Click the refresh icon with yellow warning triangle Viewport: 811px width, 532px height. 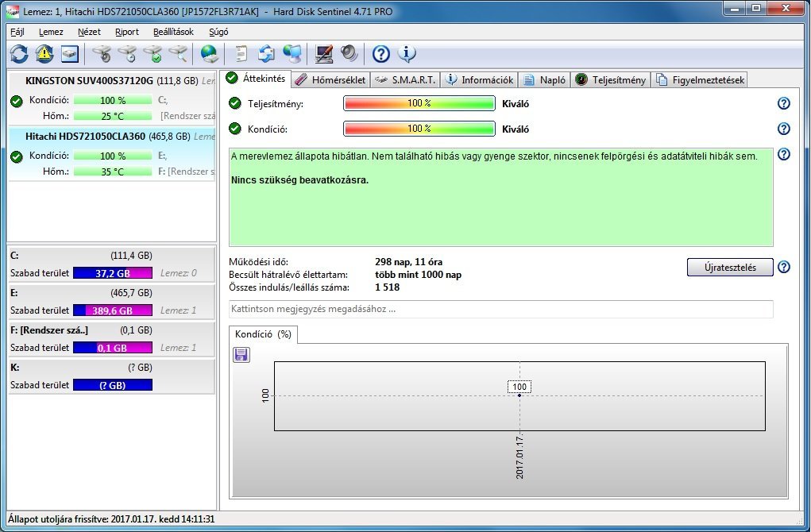pyautogui.click(x=44, y=54)
